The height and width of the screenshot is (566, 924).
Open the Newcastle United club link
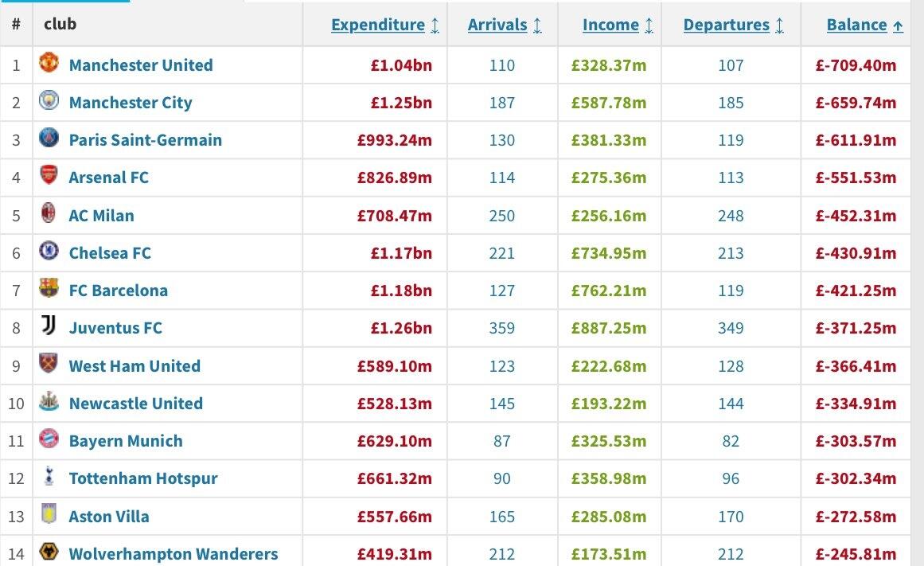coord(135,404)
